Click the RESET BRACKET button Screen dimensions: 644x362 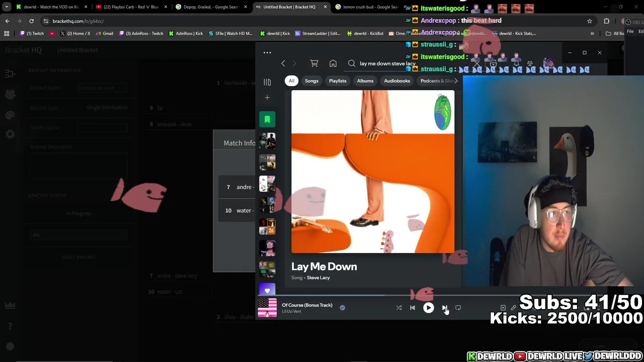[78, 257]
